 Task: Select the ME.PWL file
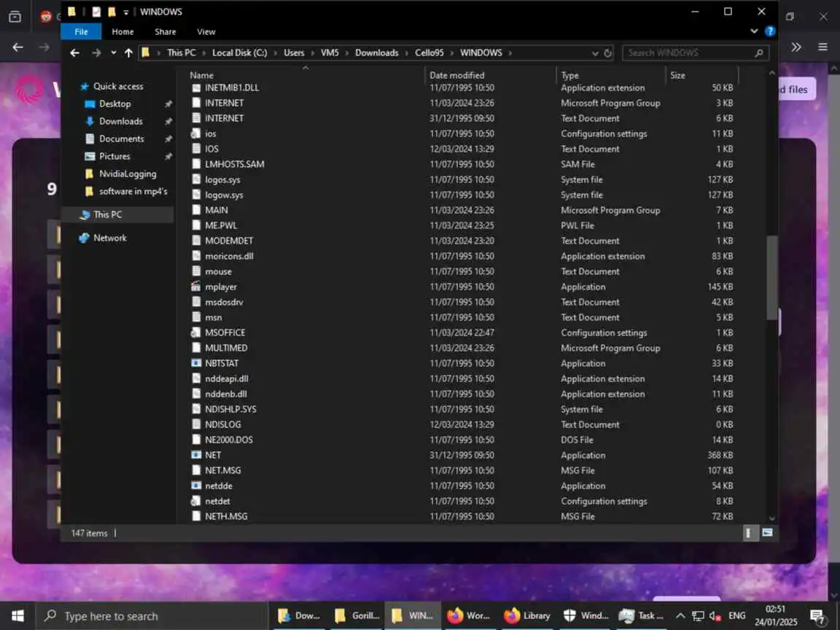[x=221, y=225]
